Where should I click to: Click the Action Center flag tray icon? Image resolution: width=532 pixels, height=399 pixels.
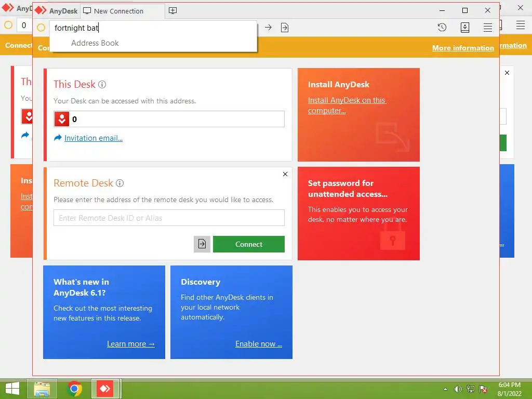[483, 389]
